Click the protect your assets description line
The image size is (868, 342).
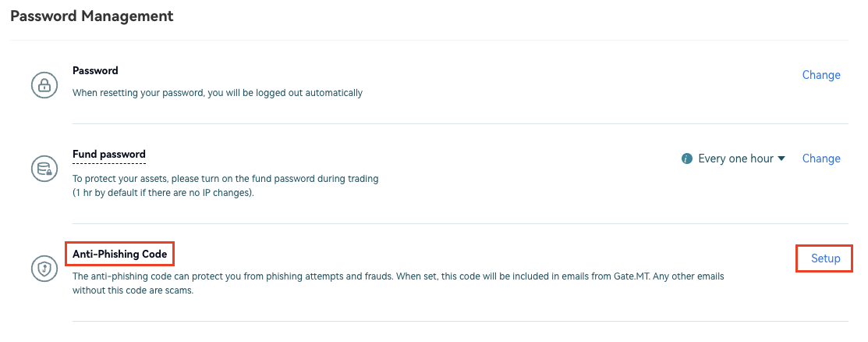tap(225, 178)
